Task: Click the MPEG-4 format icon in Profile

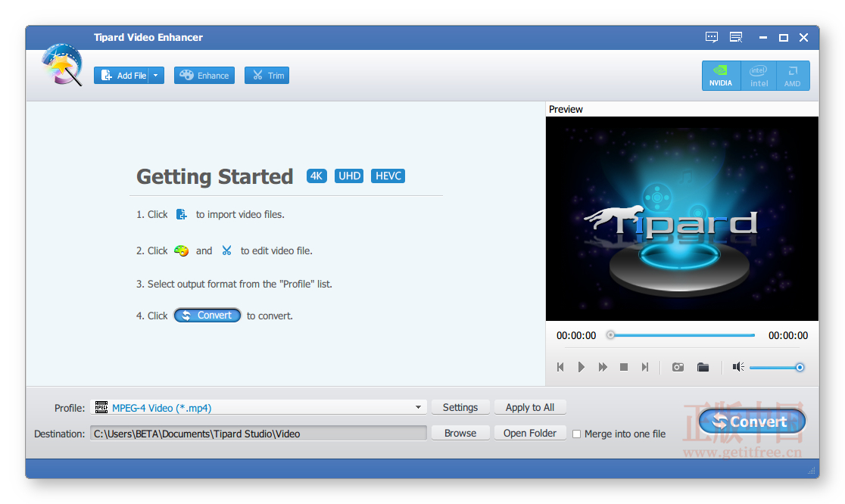Action: click(x=101, y=408)
